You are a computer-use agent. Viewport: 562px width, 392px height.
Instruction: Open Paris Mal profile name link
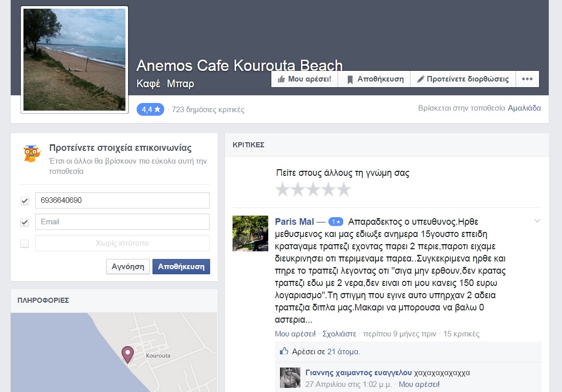tap(294, 222)
